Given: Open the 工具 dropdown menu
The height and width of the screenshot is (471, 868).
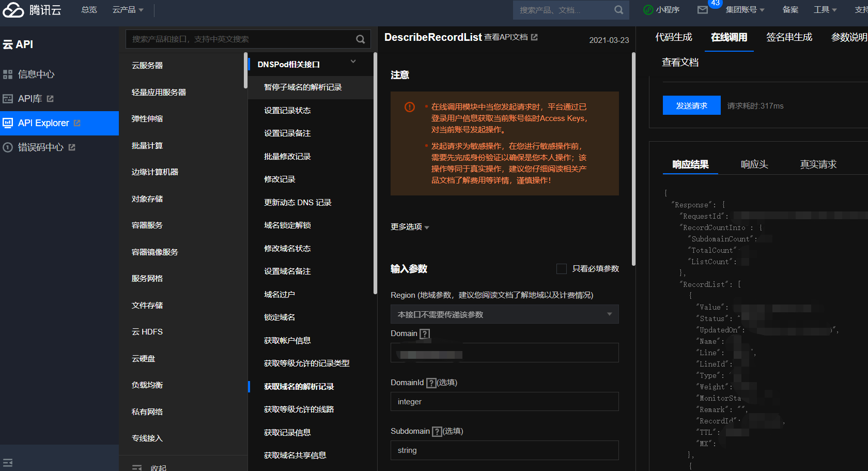Looking at the screenshot, I should point(825,10).
